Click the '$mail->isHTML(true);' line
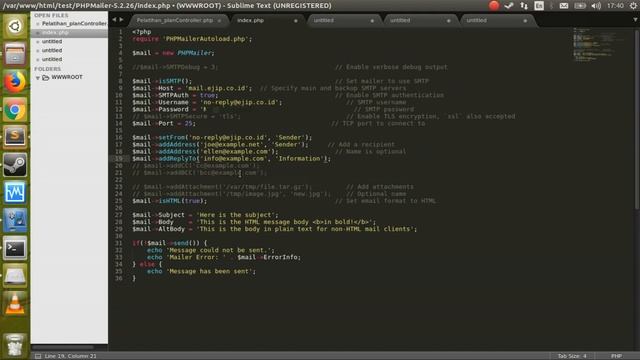640x360 pixels. [x=169, y=201]
